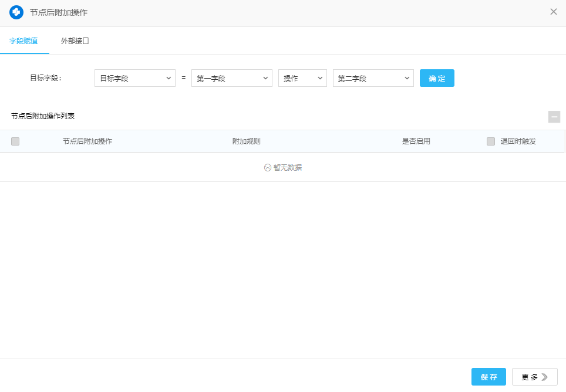
Task: Expand the 目标字段 dropdown
Action: coord(134,78)
